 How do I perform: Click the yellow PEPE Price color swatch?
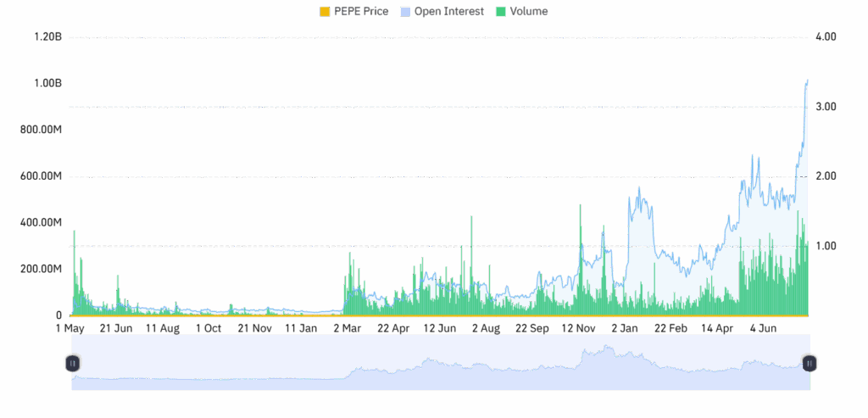325,12
